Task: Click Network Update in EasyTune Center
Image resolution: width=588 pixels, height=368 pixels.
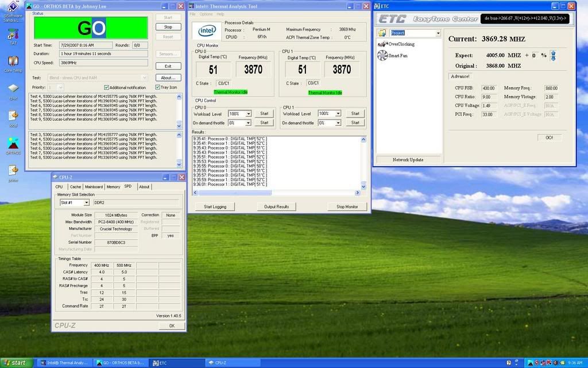Action: [408, 160]
